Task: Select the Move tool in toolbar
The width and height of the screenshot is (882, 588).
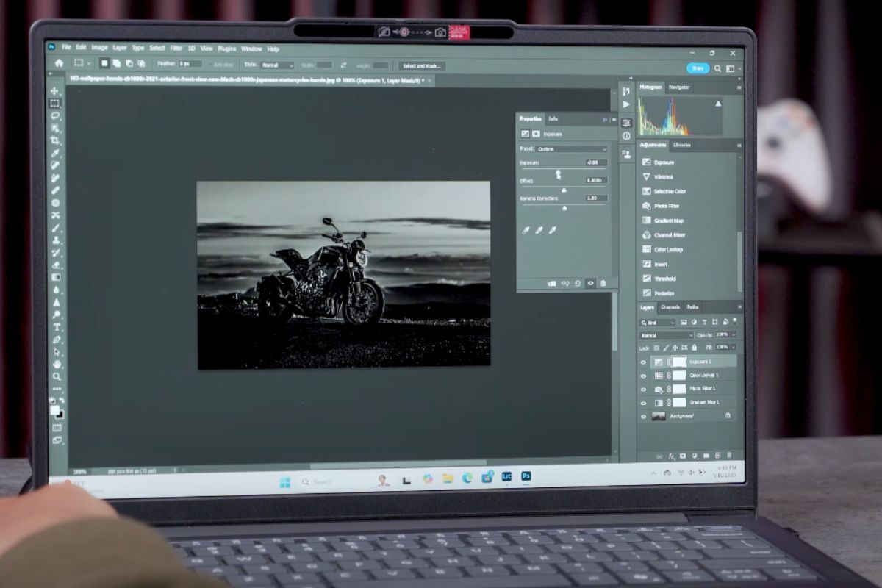Action: (55, 91)
